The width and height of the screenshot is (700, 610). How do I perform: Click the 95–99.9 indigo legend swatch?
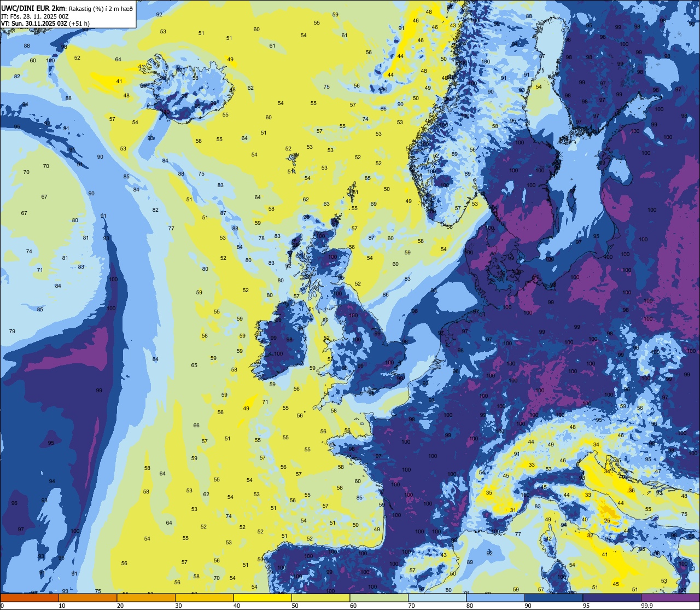(612, 597)
